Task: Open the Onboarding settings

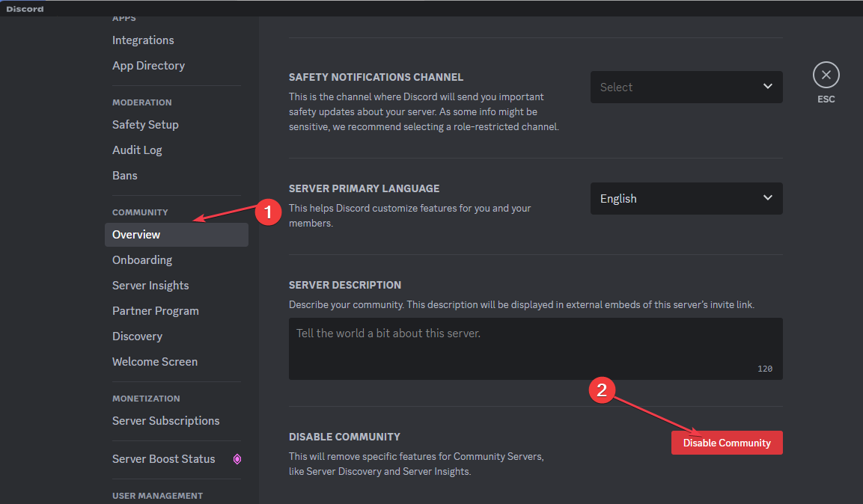Action: tap(142, 260)
